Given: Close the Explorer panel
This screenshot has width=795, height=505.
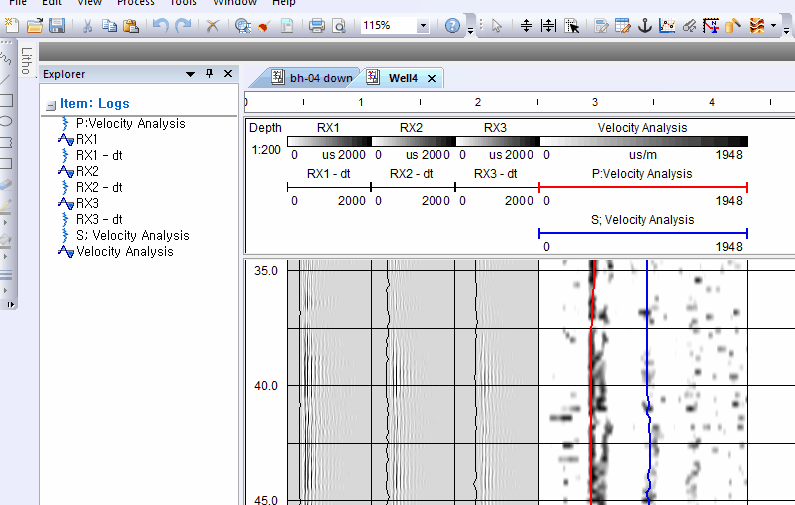Looking at the screenshot, I should (x=228, y=74).
